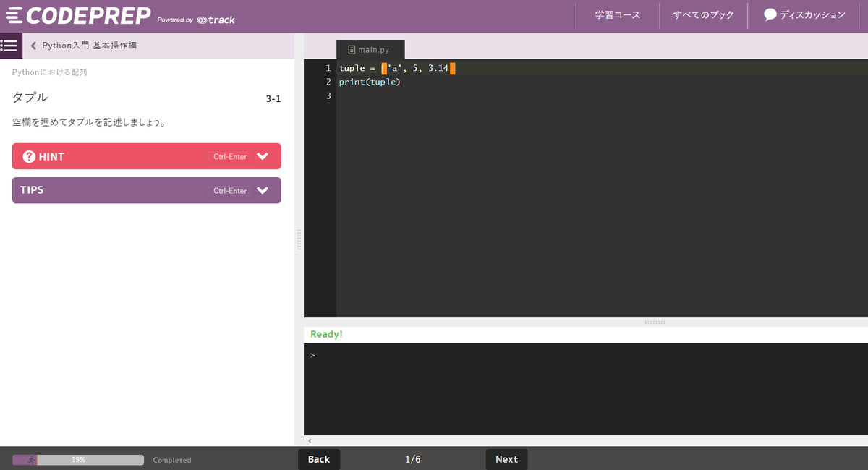This screenshot has width=868, height=470.
Task: Click the speech bubble icon beside ディスカッション
Action: tap(769, 15)
